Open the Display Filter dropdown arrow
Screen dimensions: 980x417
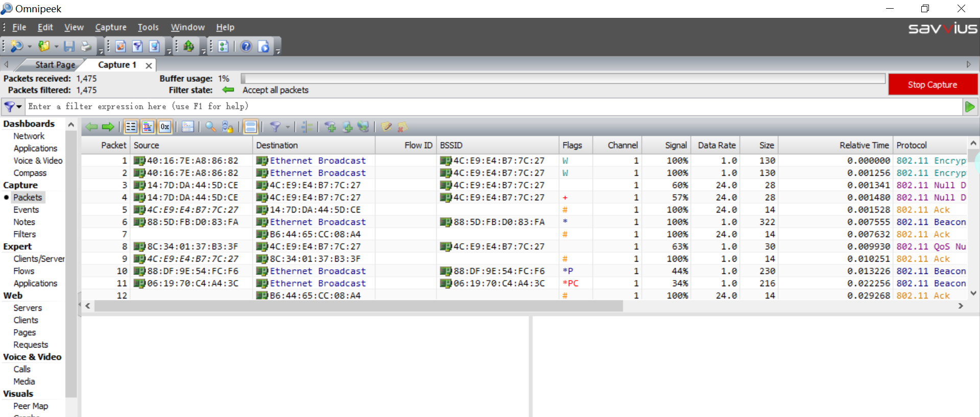[x=288, y=127]
